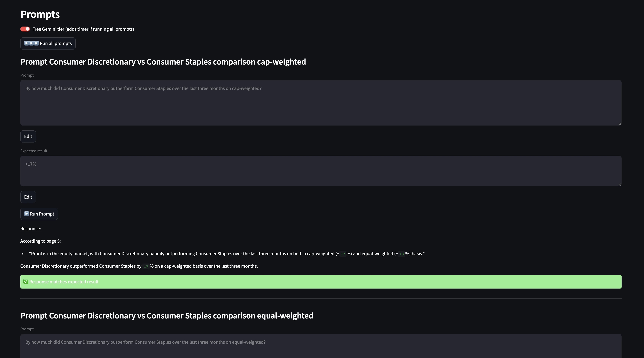
Task: Click the cap-weighted comparison section heading
Action: [163, 62]
